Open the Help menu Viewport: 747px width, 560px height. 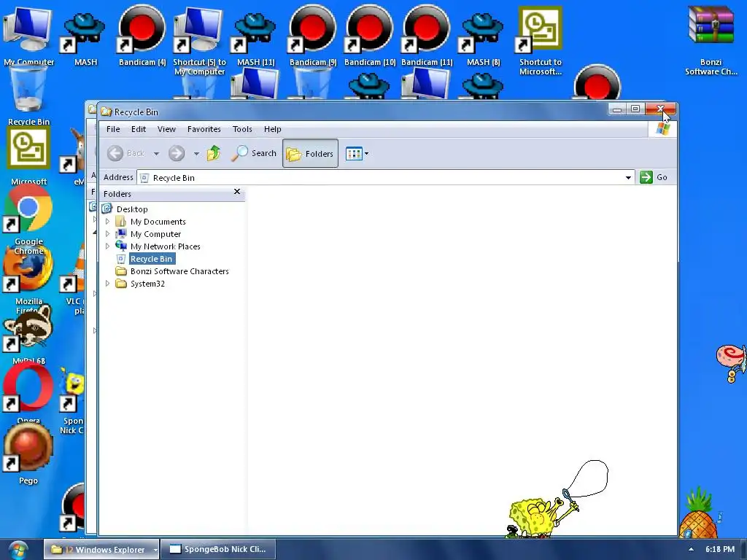pyautogui.click(x=273, y=129)
